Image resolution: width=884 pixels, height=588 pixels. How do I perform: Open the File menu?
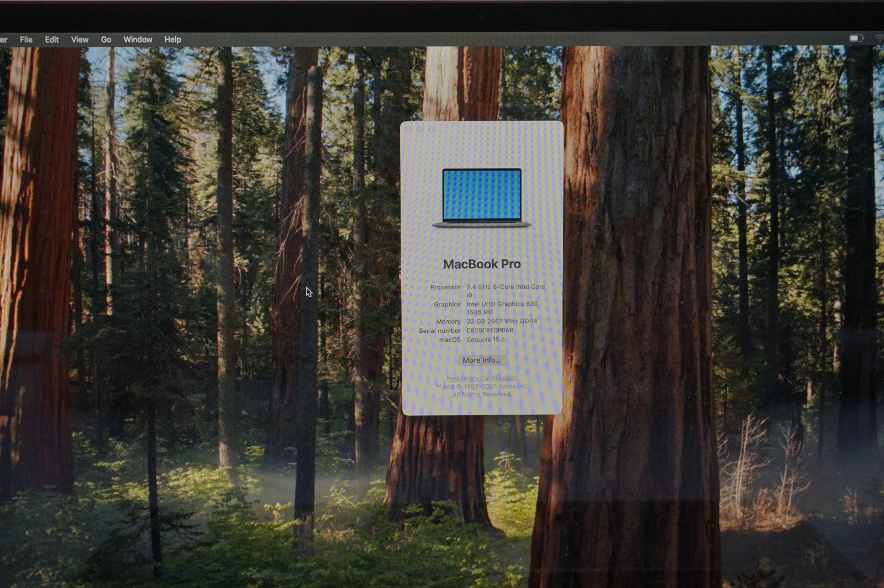point(26,40)
